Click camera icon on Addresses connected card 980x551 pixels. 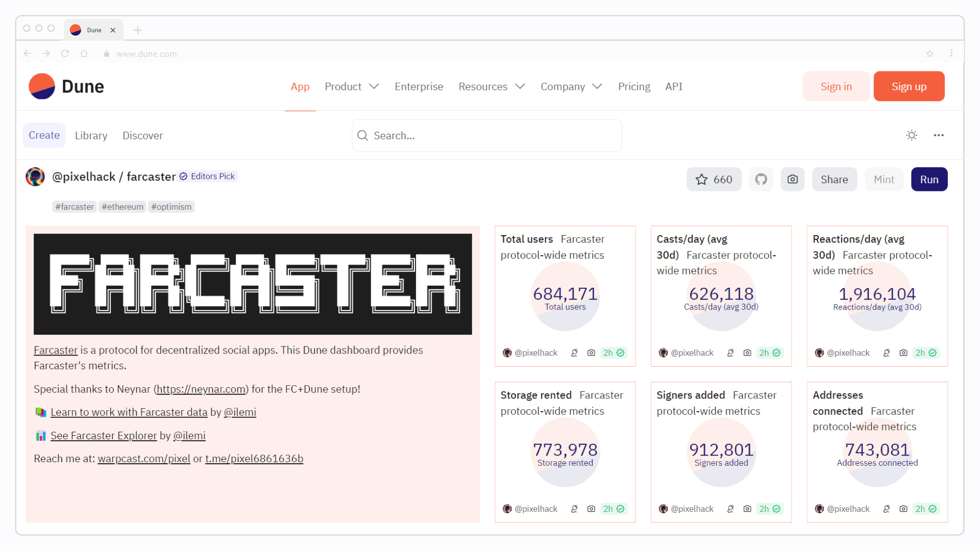click(903, 509)
